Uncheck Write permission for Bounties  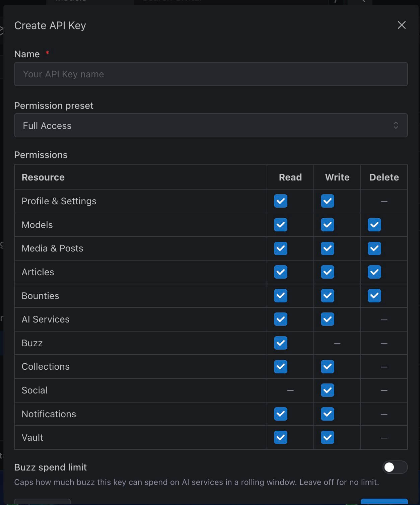328,296
